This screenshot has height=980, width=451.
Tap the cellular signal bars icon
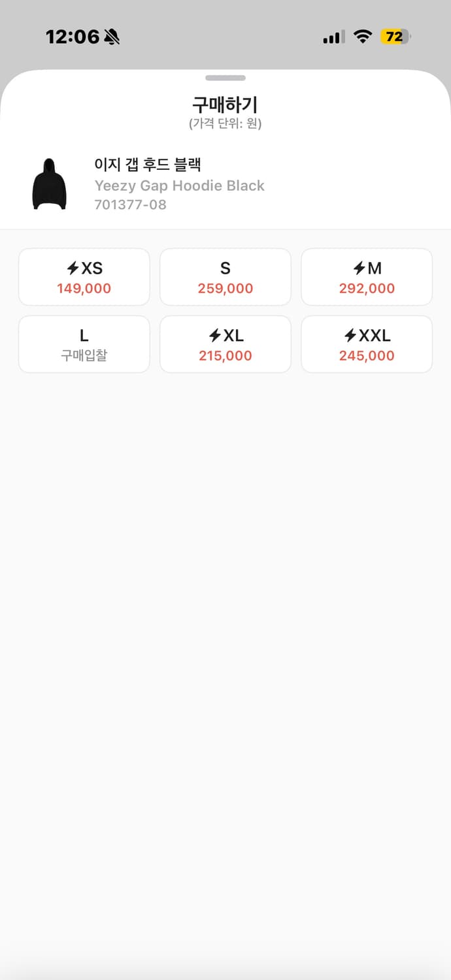333,38
